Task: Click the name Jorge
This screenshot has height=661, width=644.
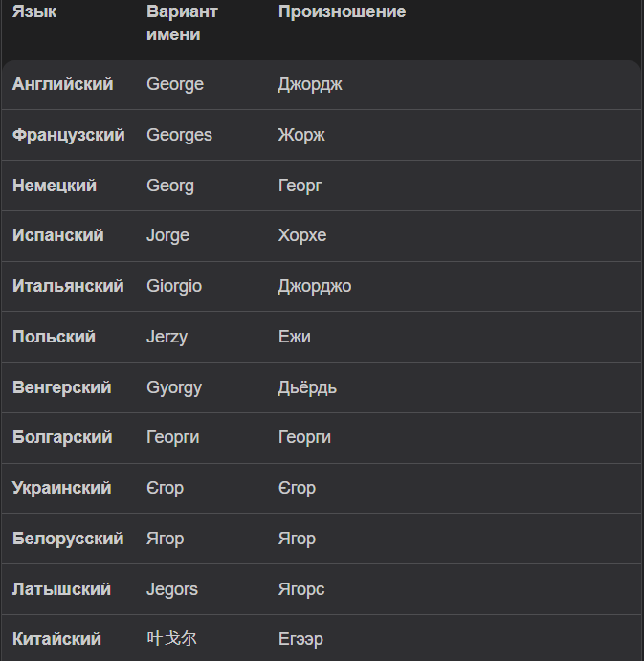Action: (167, 235)
